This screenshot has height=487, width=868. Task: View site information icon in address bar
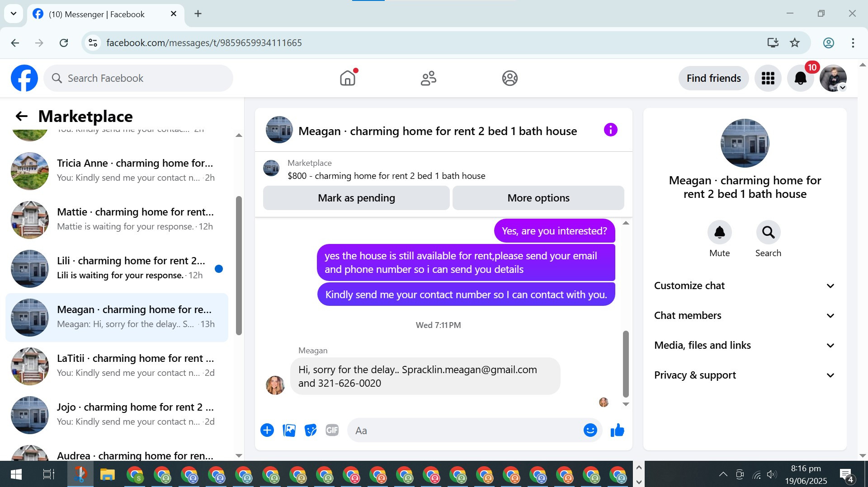point(93,43)
